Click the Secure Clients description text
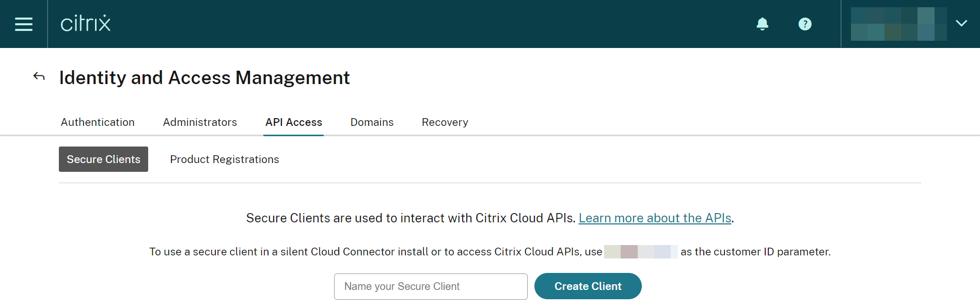This screenshot has height=308, width=980. point(410,218)
